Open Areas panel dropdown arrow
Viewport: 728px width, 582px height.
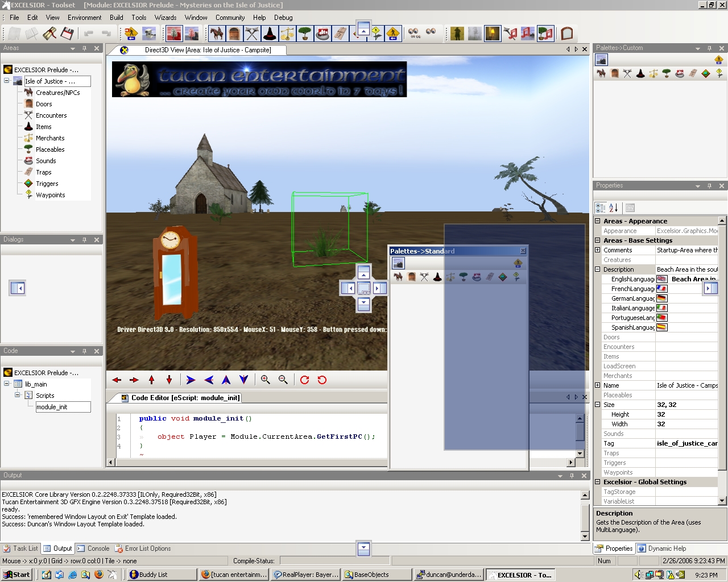click(73, 49)
